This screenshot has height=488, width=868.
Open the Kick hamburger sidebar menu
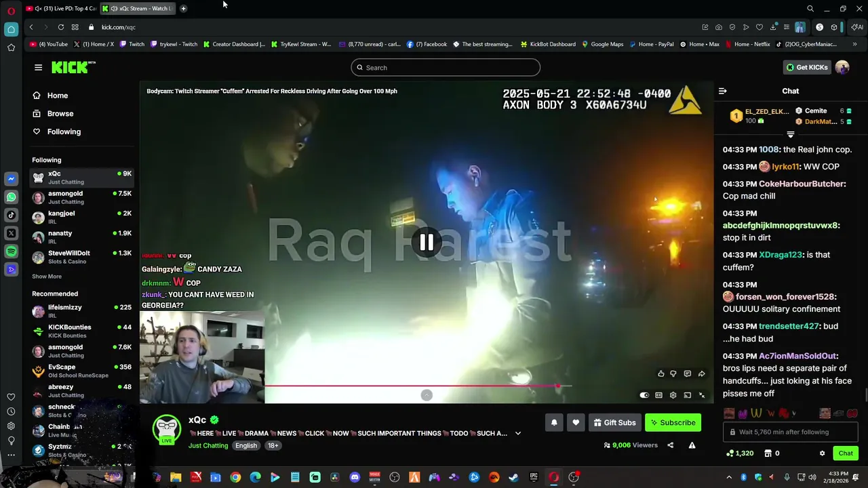coord(38,67)
